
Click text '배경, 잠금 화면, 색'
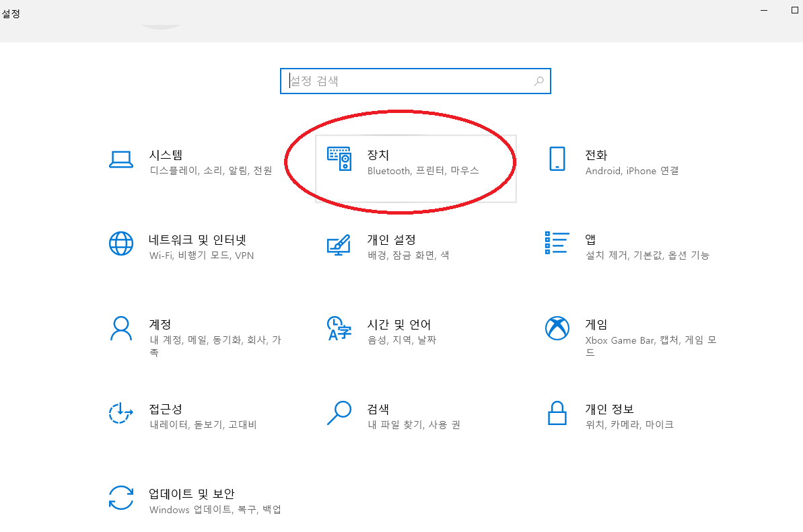(x=408, y=256)
